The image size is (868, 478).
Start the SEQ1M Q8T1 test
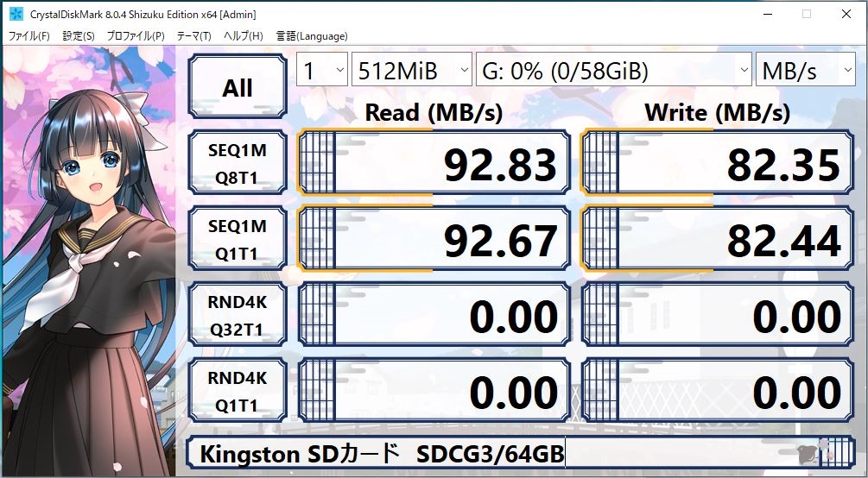coord(238,163)
